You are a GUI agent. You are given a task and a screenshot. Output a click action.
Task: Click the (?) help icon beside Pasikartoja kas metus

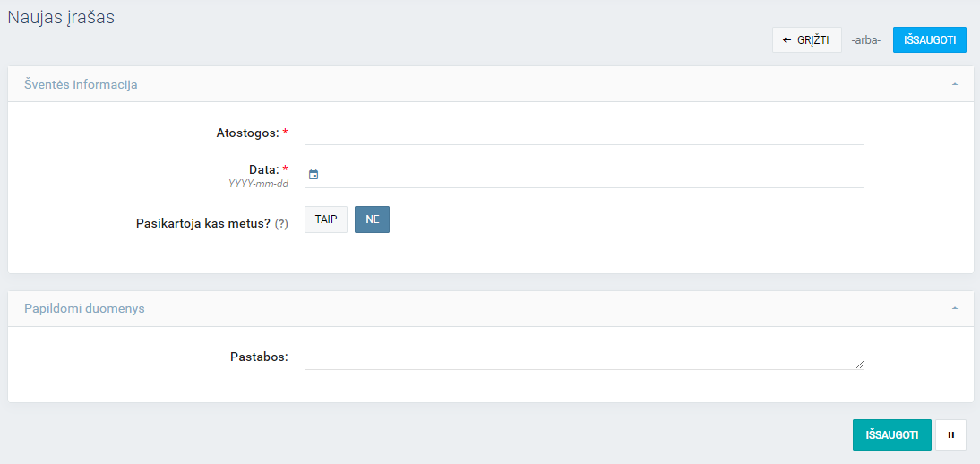point(281,223)
